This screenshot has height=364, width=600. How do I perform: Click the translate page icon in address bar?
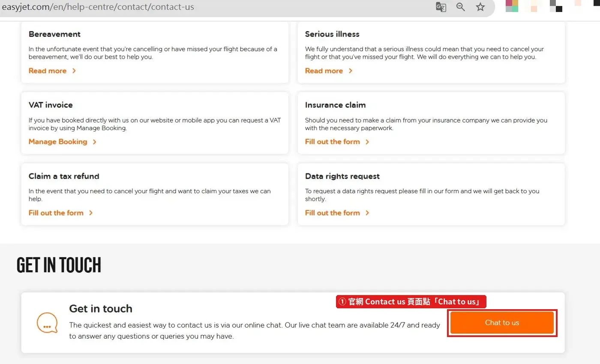point(441,7)
